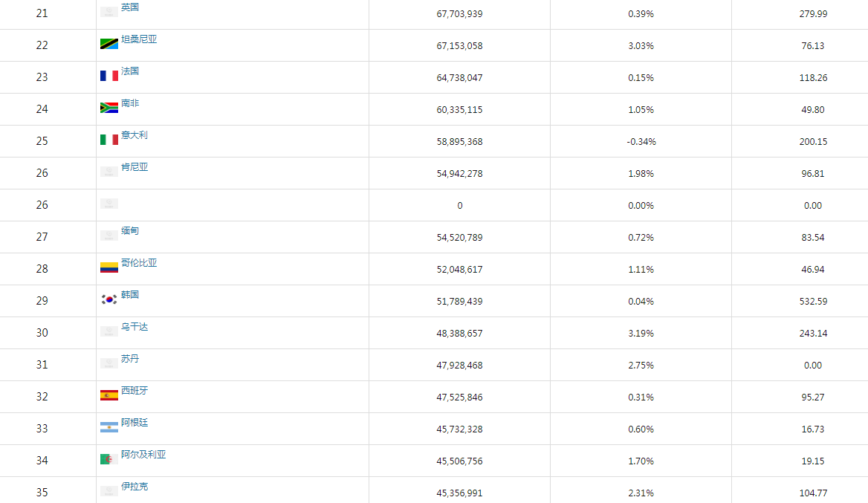Screen dimensions: 868x503
Task: Click the Tanzania flag icon
Action: (109, 44)
